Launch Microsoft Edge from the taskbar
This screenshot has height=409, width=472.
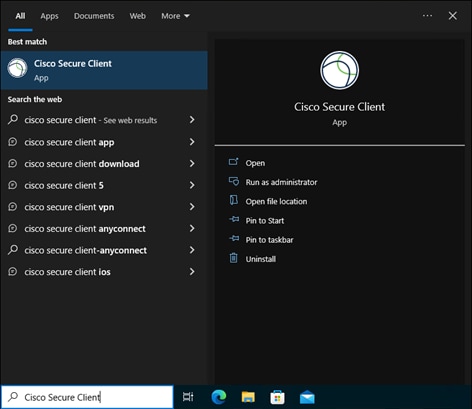tap(219, 397)
